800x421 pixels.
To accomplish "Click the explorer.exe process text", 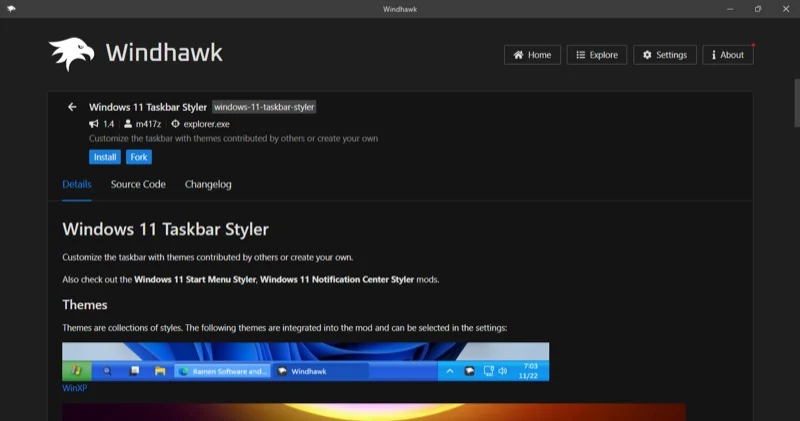I will pyautogui.click(x=207, y=124).
